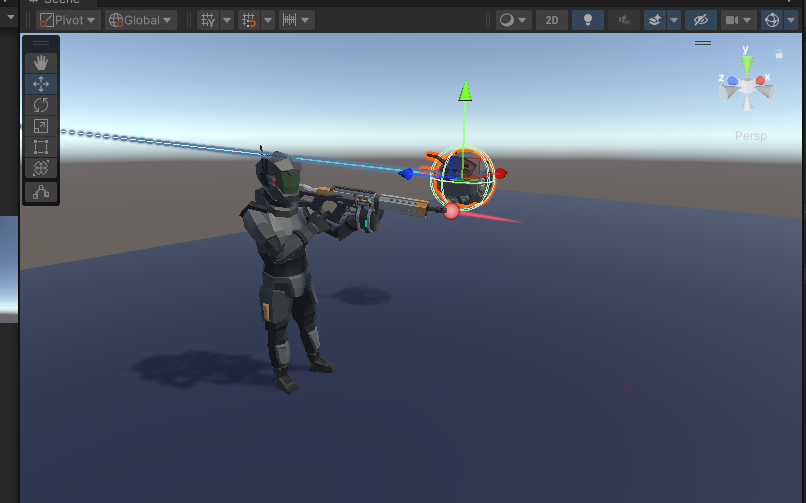Open the custom editor tools icon
The image size is (806, 503).
(41, 192)
